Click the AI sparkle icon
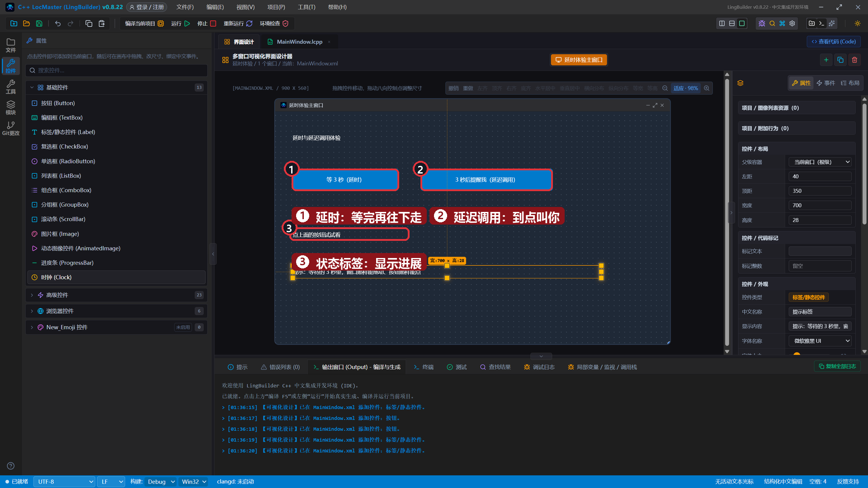This screenshot has width=868, height=488. tap(832, 23)
